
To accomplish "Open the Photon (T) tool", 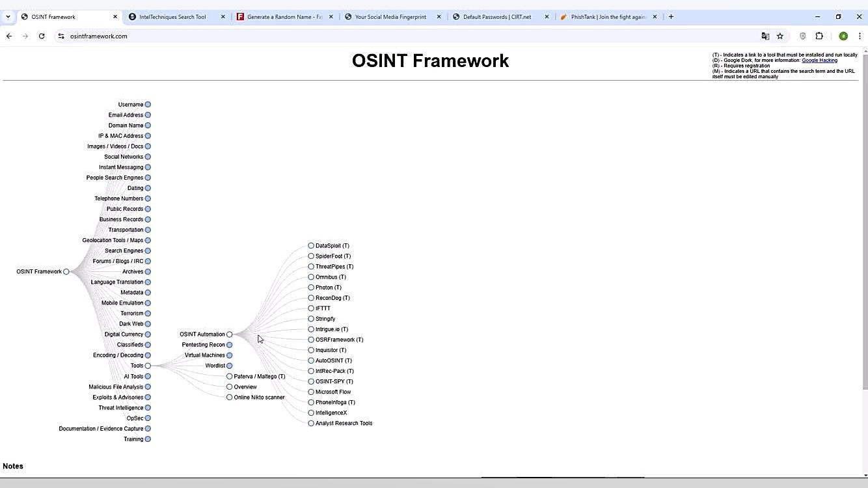I will point(329,288).
